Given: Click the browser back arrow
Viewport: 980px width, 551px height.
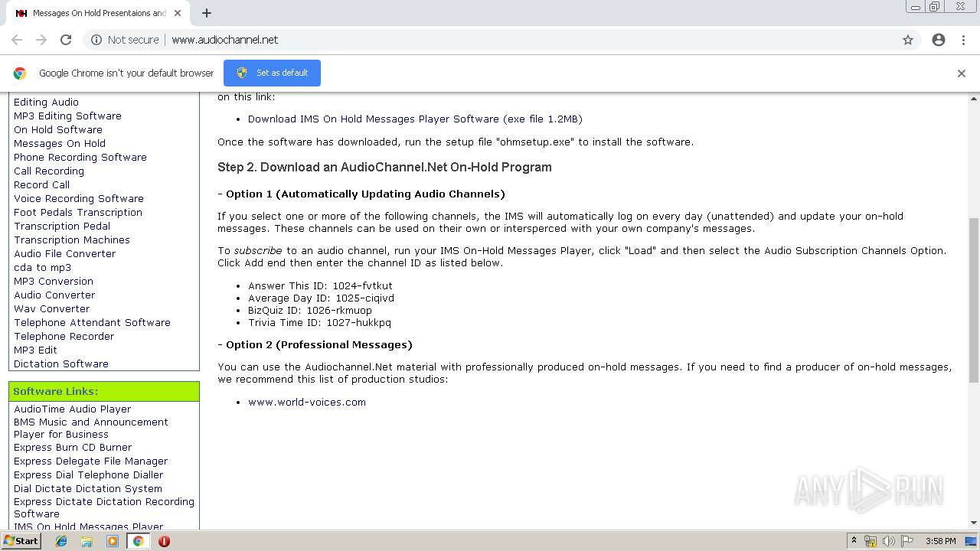Looking at the screenshot, I should tap(17, 40).
